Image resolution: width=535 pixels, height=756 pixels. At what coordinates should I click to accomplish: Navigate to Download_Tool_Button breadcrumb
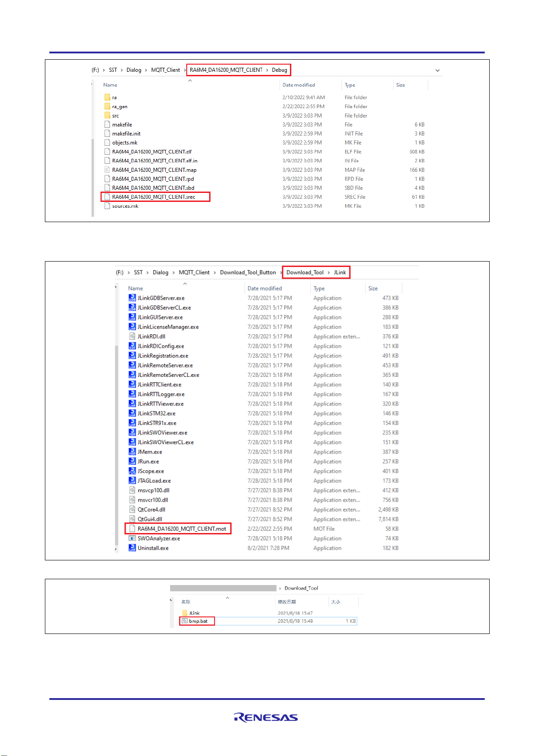pyautogui.click(x=248, y=272)
